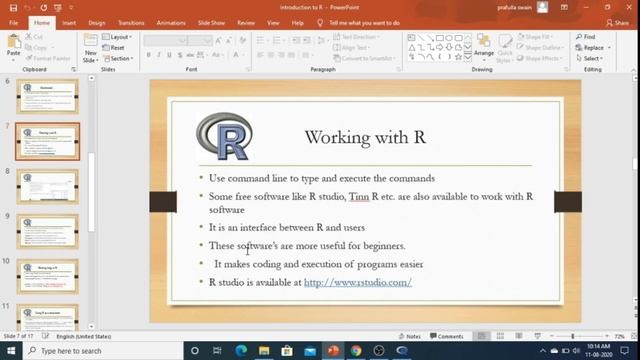Click the zoom slider handle
The width and height of the screenshot is (640, 360).
pos(573,336)
